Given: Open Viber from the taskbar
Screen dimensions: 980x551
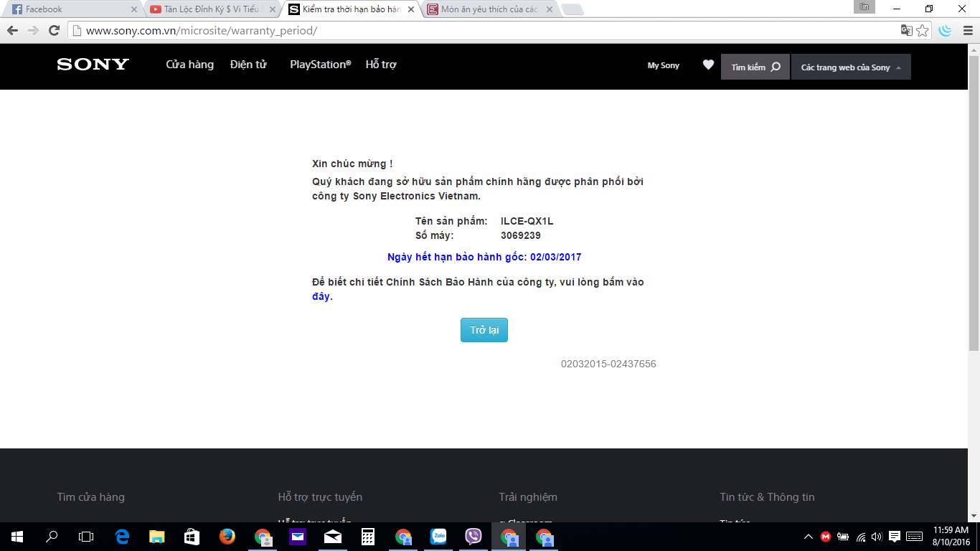Looking at the screenshot, I should (473, 537).
